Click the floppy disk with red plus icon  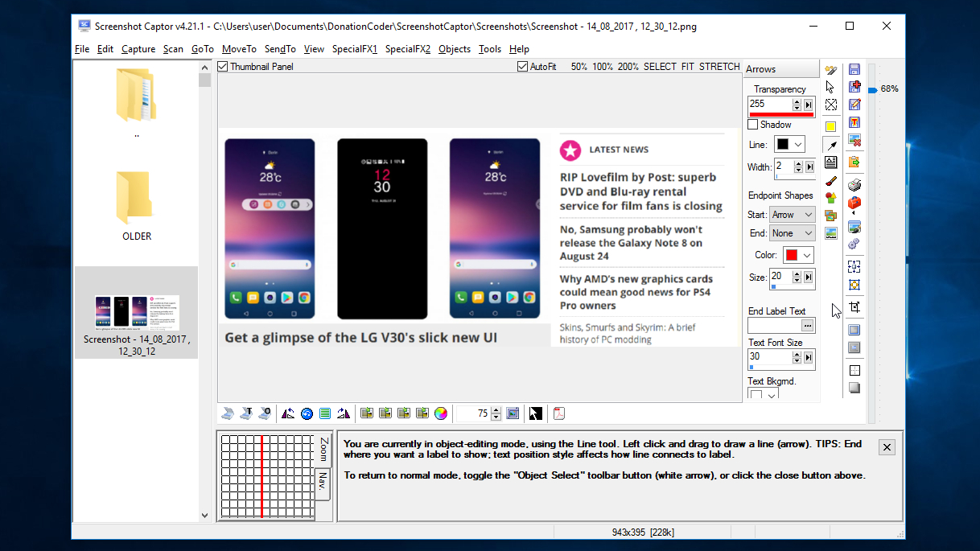(854, 87)
